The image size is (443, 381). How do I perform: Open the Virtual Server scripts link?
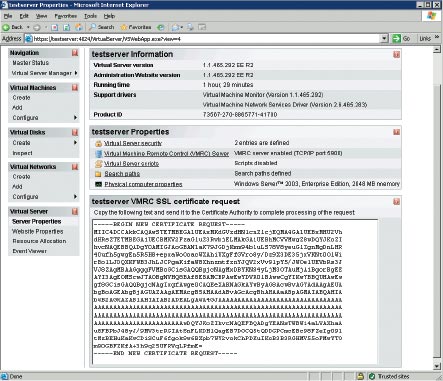tap(131, 164)
